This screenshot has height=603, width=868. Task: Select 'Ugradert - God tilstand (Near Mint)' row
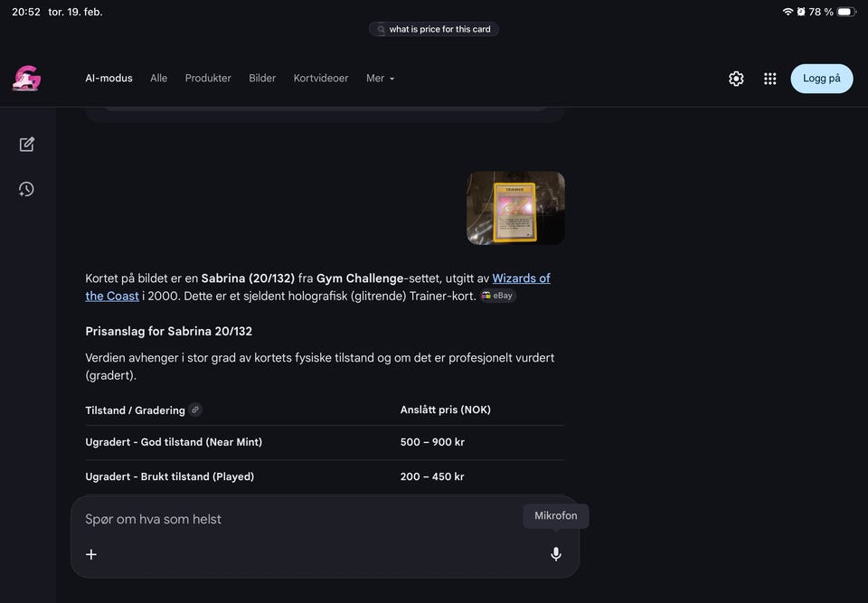click(x=325, y=442)
